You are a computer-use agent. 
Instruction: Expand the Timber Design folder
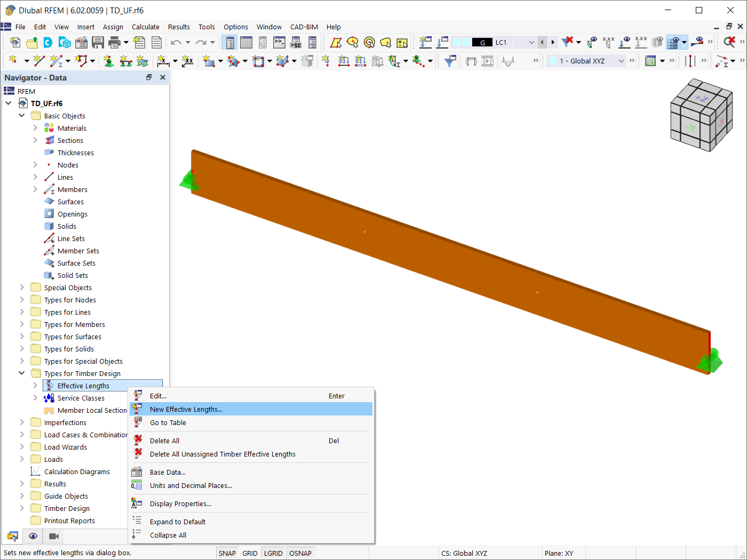pyautogui.click(x=22, y=508)
